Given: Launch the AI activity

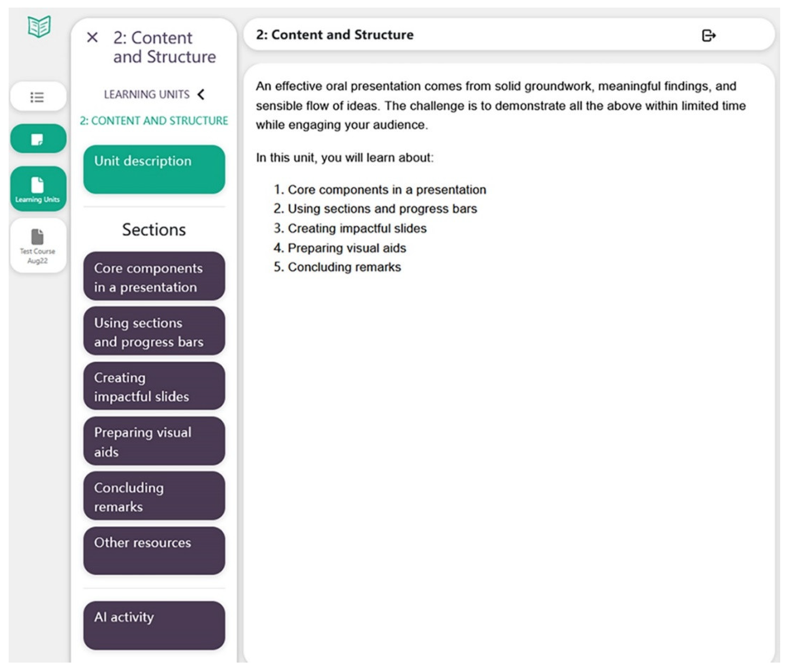Looking at the screenshot, I should (x=154, y=625).
